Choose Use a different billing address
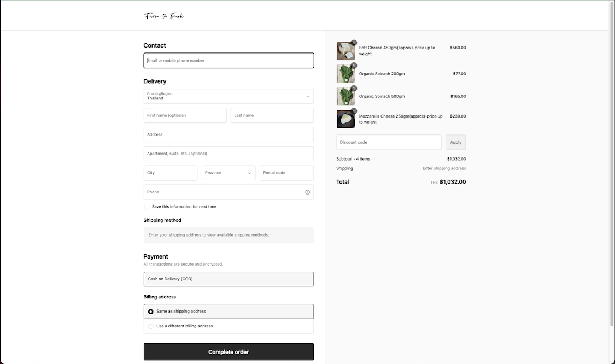615x364 pixels. point(229,326)
